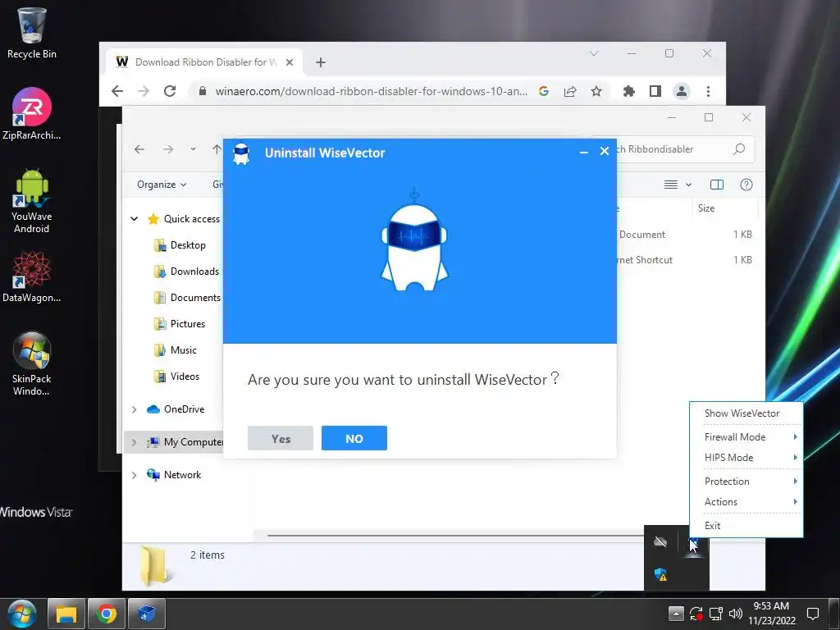
Task: Choose Exit in WiseVector tray menu
Action: pos(713,526)
